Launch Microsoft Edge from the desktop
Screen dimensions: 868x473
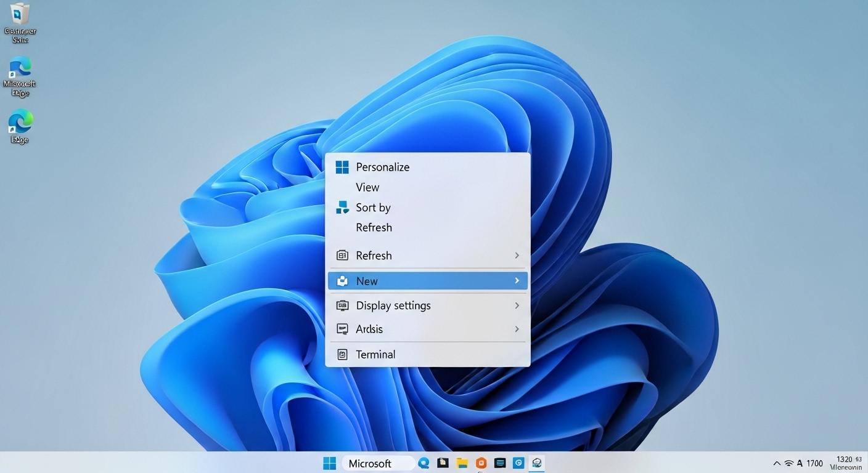pos(19,68)
